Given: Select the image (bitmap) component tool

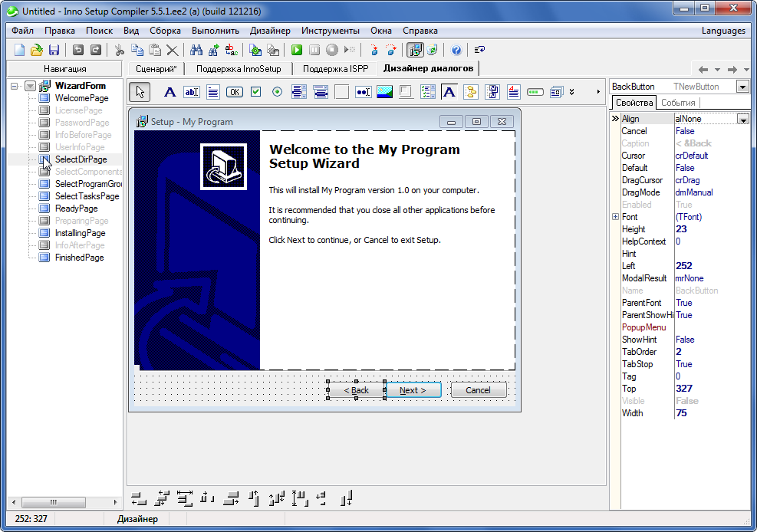Looking at the screenshot, I should 385,92.
